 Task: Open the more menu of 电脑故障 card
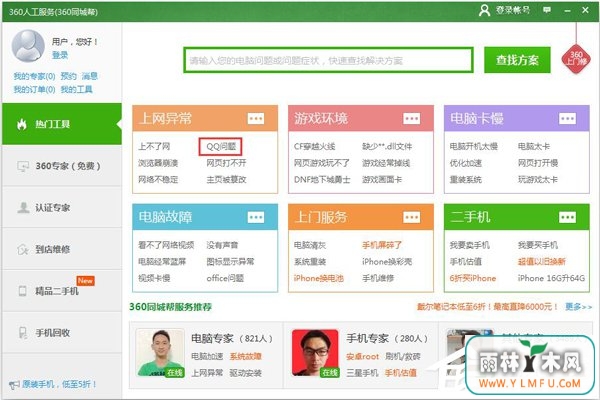(x=256, y=217)
